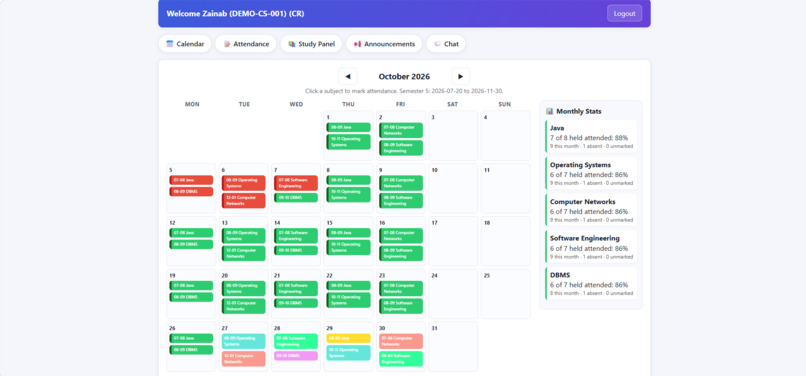Click the DBMS class on October 26
The height and width of the screenshot is (376, 806).
[x=191, y=350]
